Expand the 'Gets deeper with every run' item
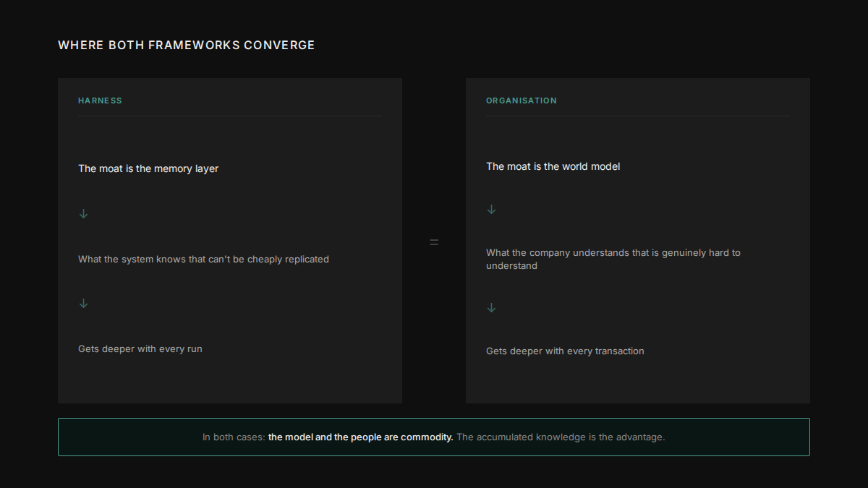 tap(140, 348)
